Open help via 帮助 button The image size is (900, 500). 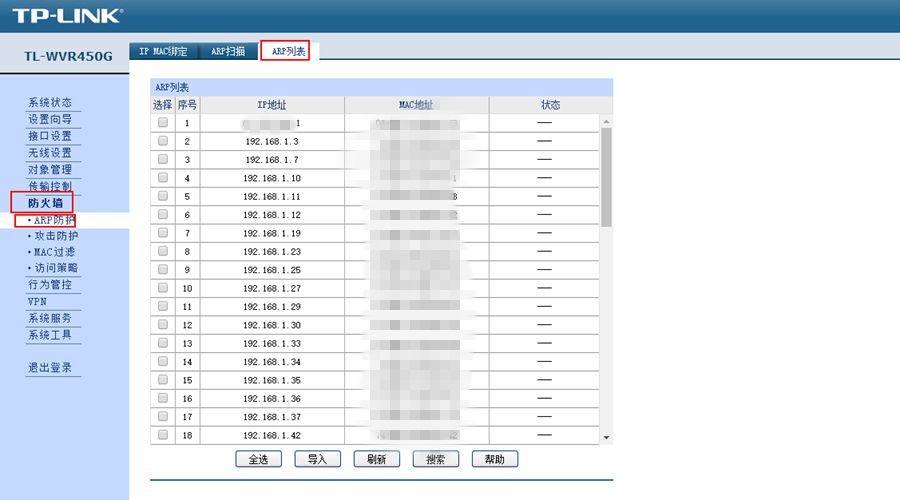[x=494, y=459]
